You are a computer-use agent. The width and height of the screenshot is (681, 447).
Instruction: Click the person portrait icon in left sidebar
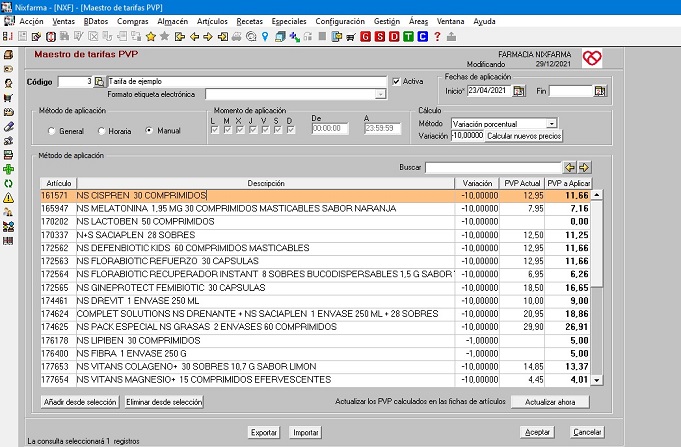8,83
